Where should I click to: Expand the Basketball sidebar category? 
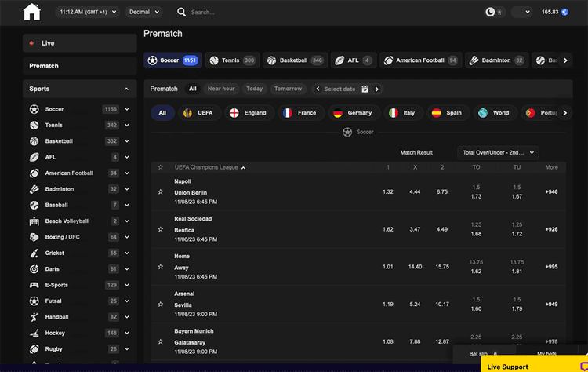(x=127, y=141)
